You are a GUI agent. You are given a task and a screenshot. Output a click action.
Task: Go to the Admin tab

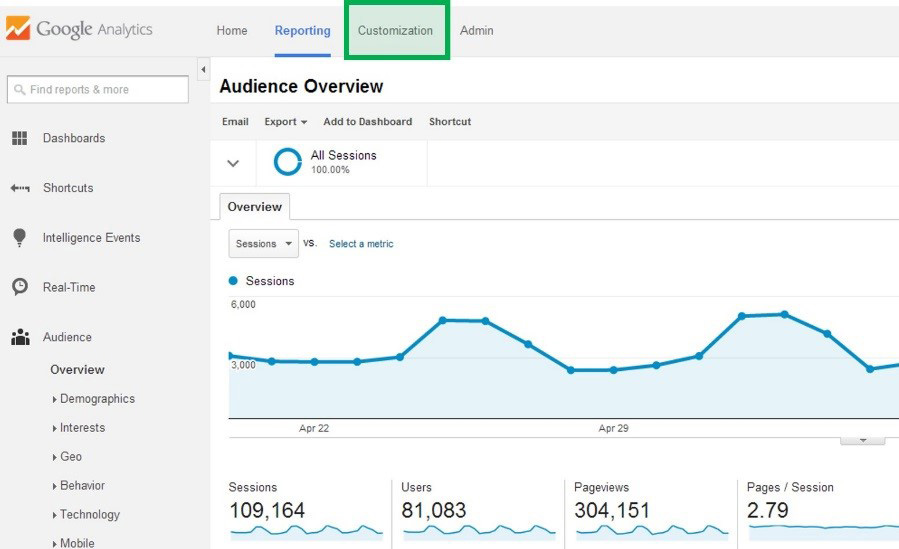click(x=476, y=31)
